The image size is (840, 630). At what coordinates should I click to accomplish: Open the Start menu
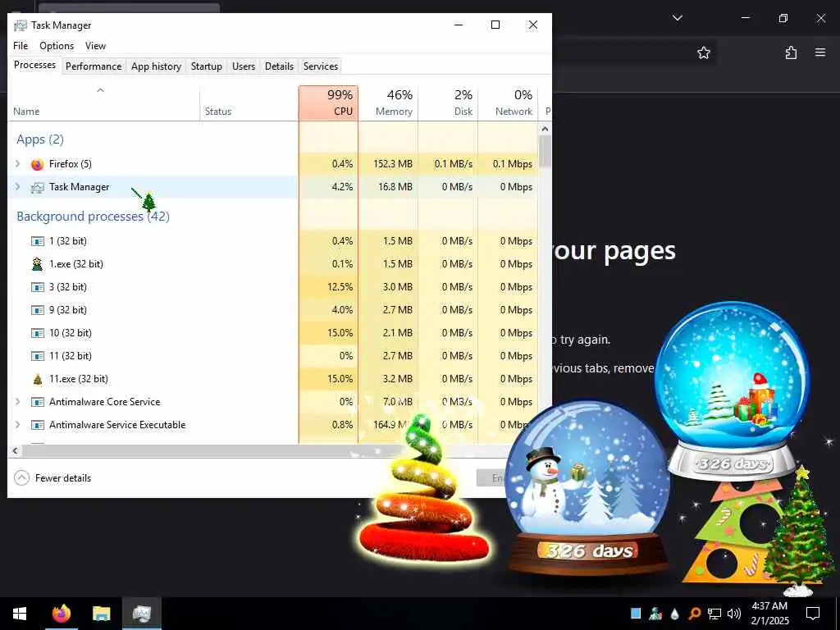[x=20, y=614]
